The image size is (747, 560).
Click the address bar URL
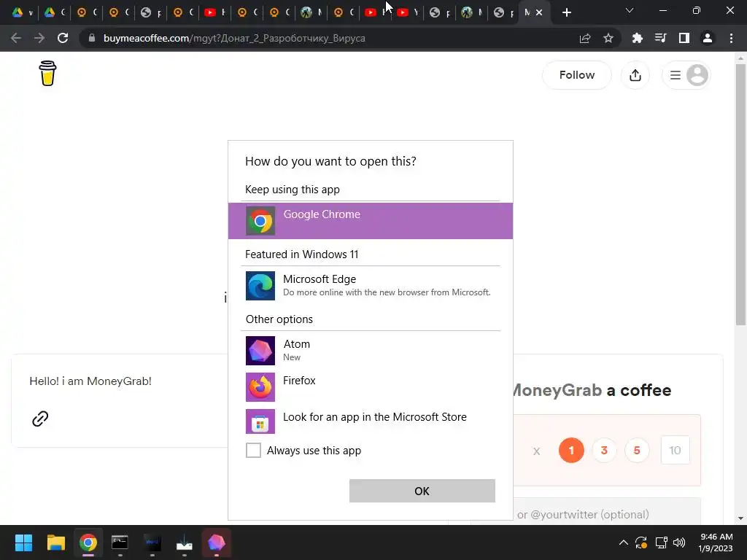click(234, 38)
